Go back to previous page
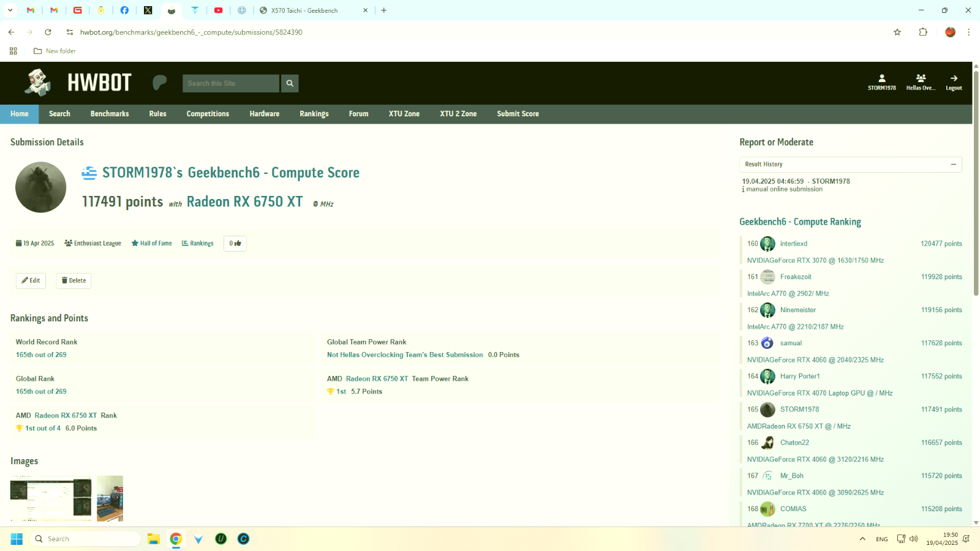 coord(11,32)
